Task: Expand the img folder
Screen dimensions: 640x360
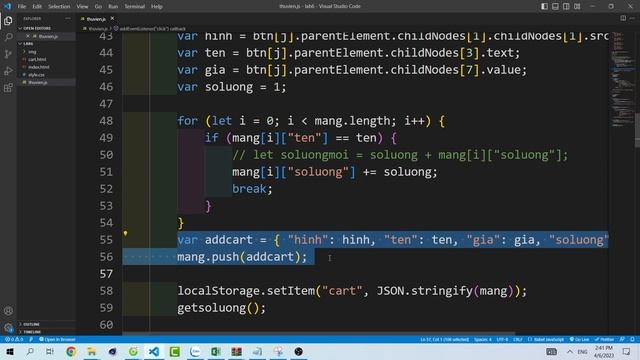Action: pos(32,52)
